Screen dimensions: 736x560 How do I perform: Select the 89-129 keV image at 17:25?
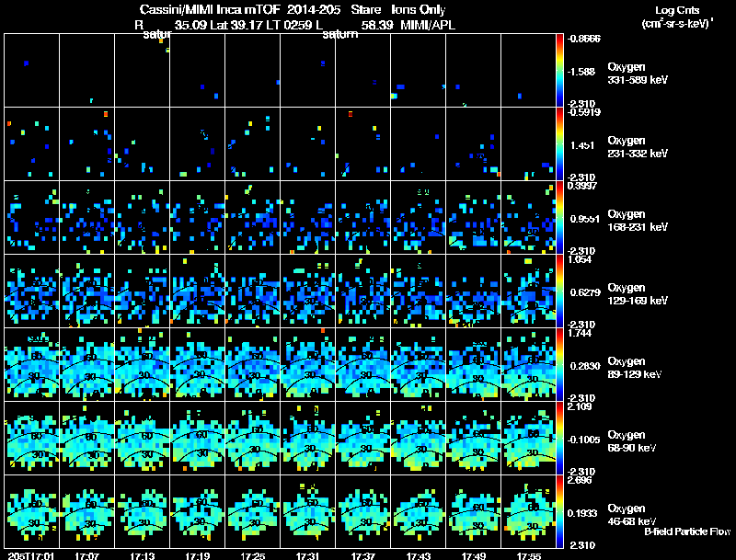[x=253, y=365]
